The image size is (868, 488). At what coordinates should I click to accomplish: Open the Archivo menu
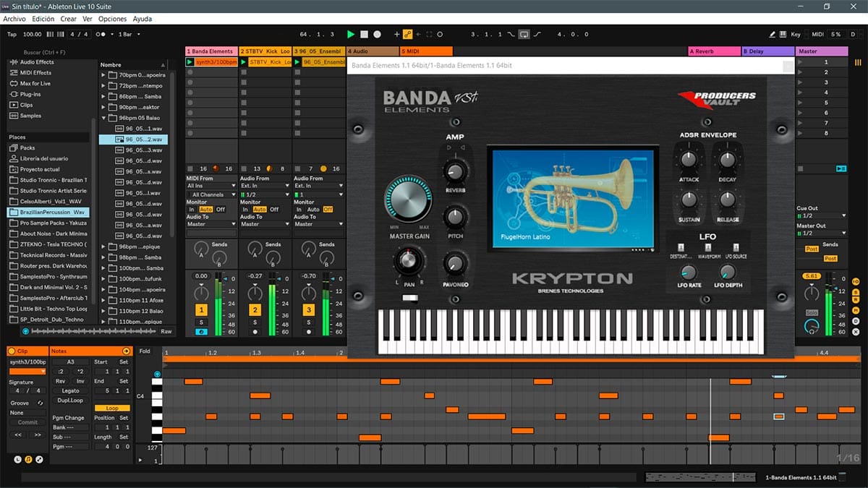click(x=15, y=19)
